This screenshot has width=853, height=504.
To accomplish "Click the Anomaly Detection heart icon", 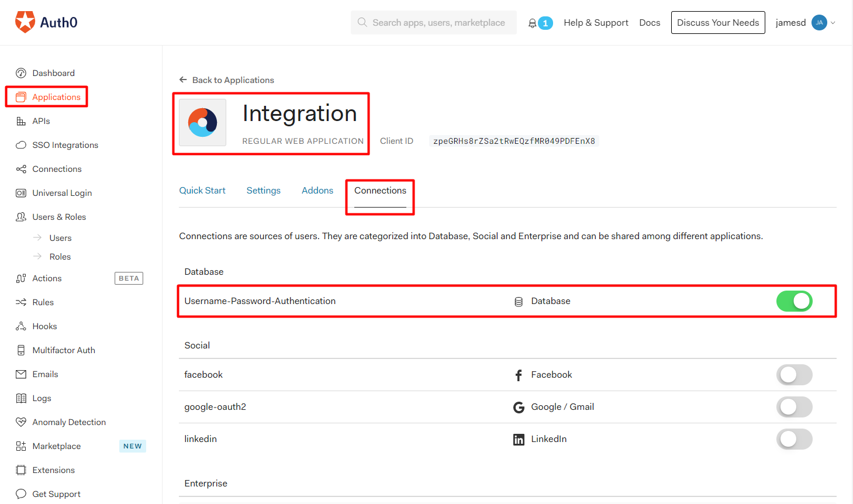I will coord(21,422).
